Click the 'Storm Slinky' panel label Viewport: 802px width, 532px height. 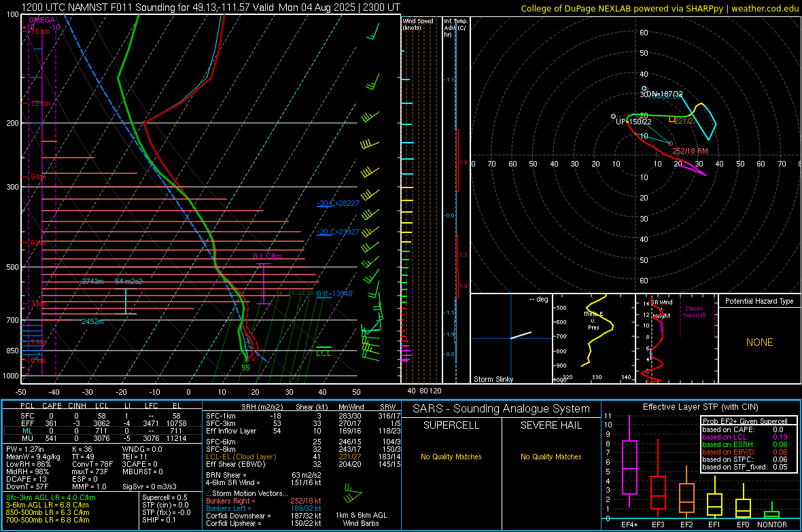pos(493,379)
